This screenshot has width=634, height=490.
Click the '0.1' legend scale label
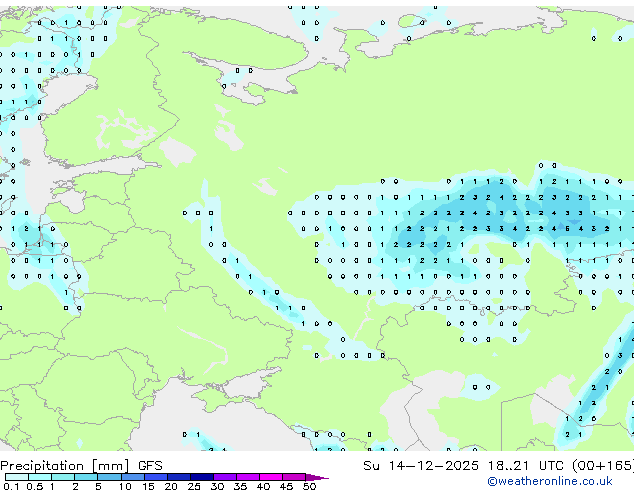point(11,486)
